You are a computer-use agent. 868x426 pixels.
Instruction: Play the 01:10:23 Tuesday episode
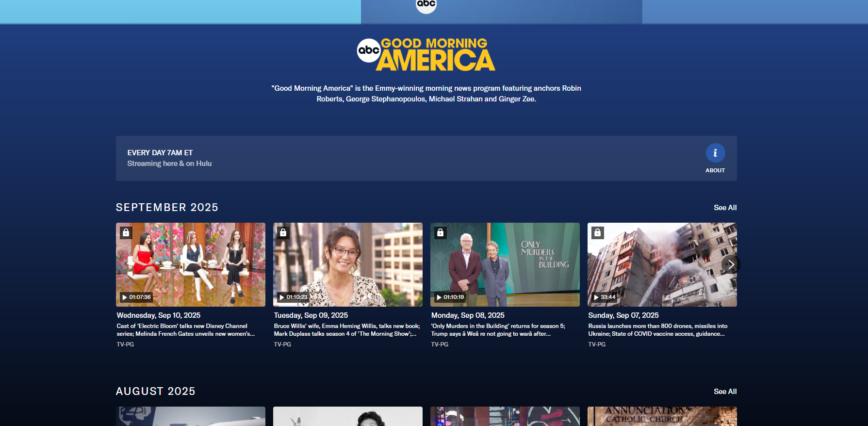click(x=293, y=297)
